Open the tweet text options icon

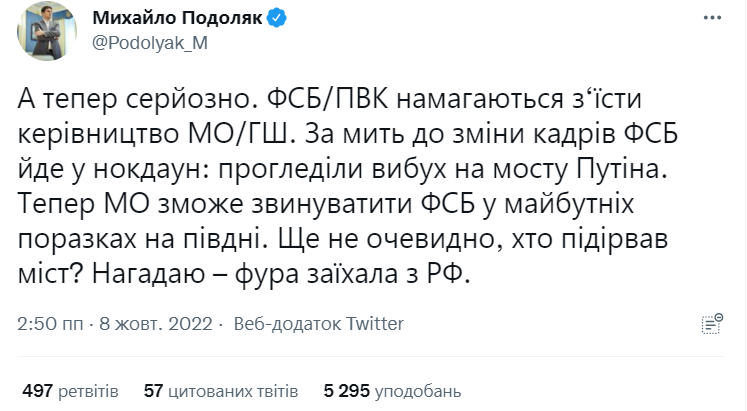click(x=712, y=324)
